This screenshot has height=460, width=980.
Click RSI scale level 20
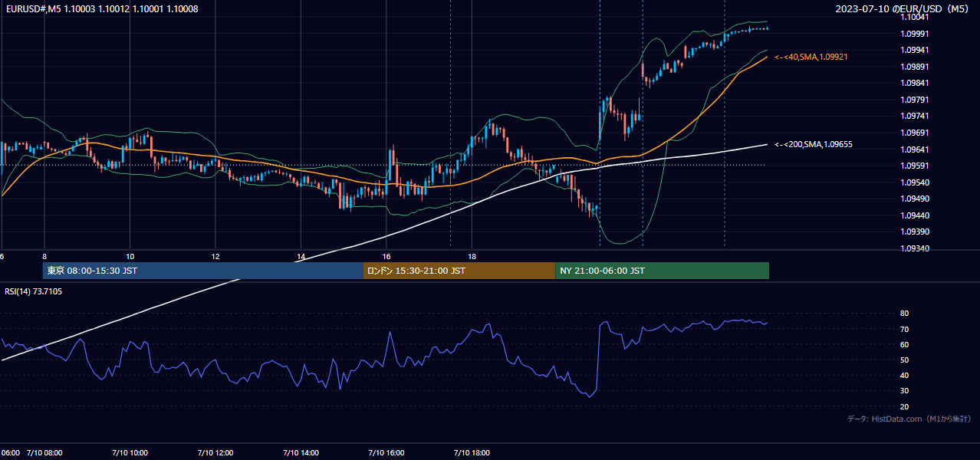pyautogui.click(x=905, y=406)
